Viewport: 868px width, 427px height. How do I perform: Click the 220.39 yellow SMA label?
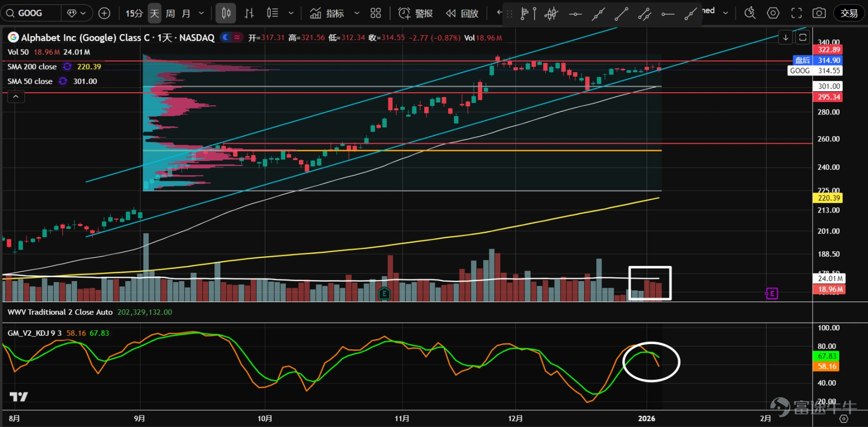pyautogui.click(x=828, y=198)
